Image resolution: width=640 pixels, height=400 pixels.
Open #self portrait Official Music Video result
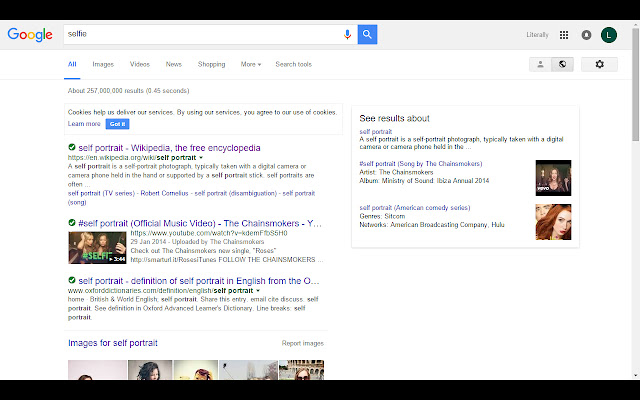[x=200, y=223]
